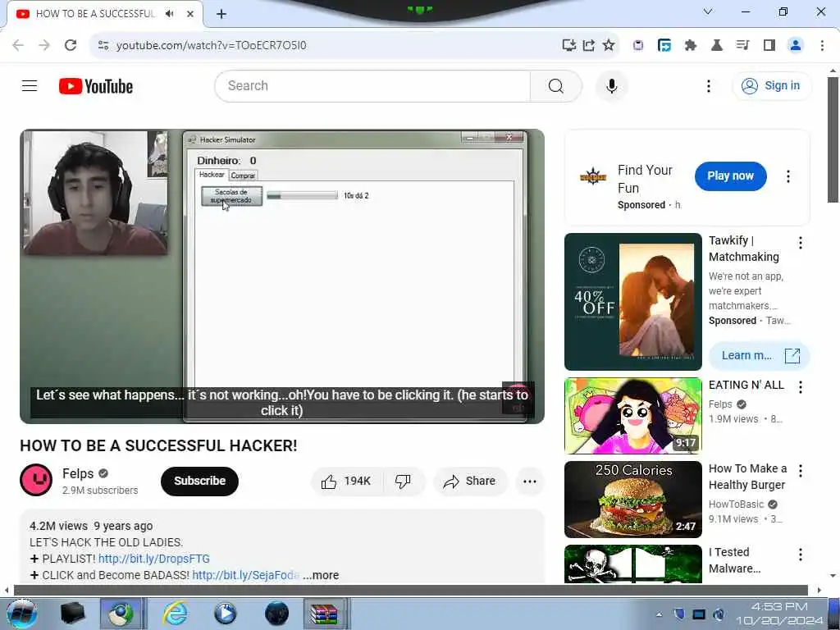Click the search magnifier button
Screen dimensions: 840x630
coord(555,85)
